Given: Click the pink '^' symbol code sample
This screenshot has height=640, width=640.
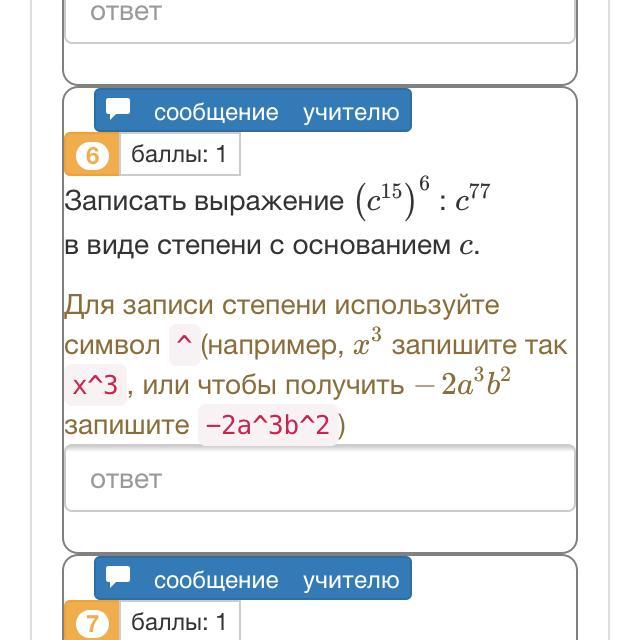Looking at the screenshot, I should pos(183,346).
